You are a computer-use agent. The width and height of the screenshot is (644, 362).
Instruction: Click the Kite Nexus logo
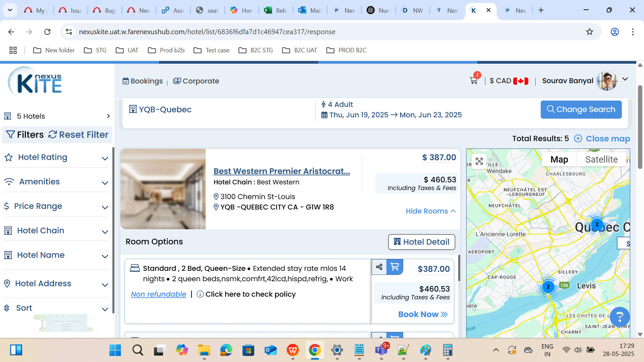tap(35, 81)
